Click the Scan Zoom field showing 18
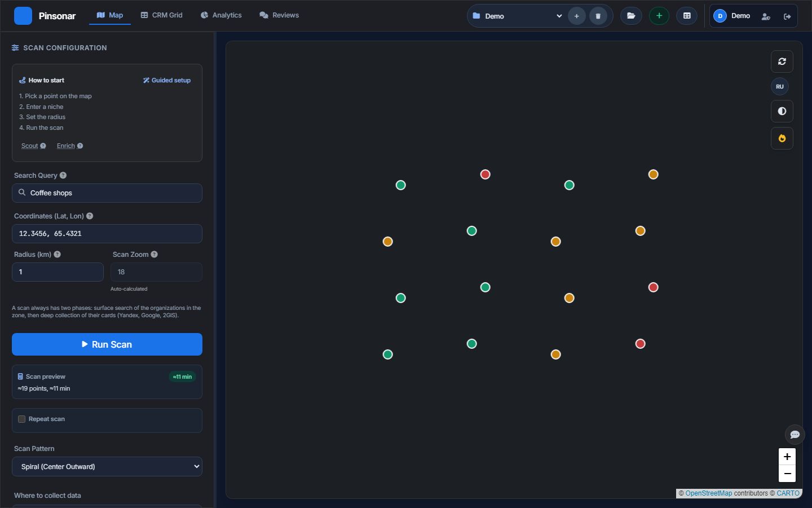Image resolution: width=812 pixels, height=508 pixels. pyautogui.click(x=157, y=272)
